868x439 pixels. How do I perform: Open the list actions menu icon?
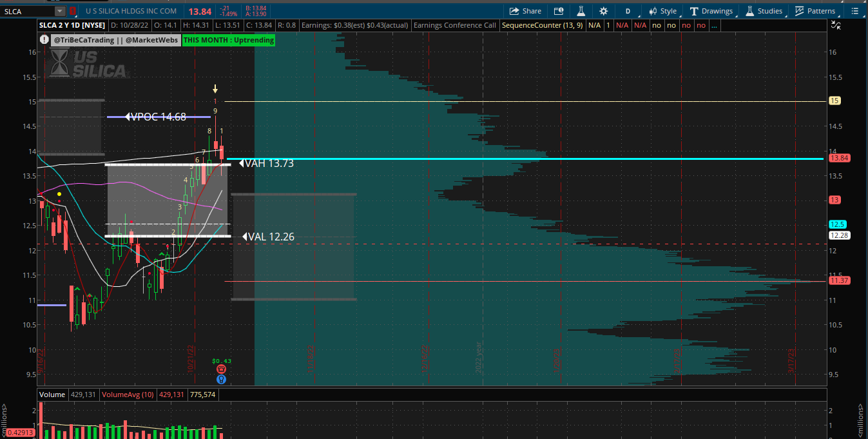coord(855,11)
